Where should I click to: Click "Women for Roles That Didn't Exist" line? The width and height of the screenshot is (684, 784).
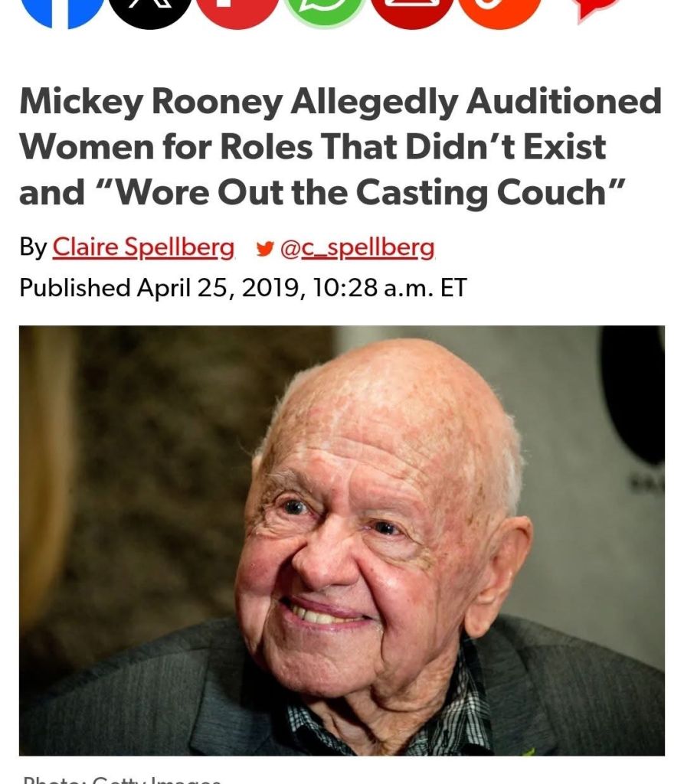313,146
